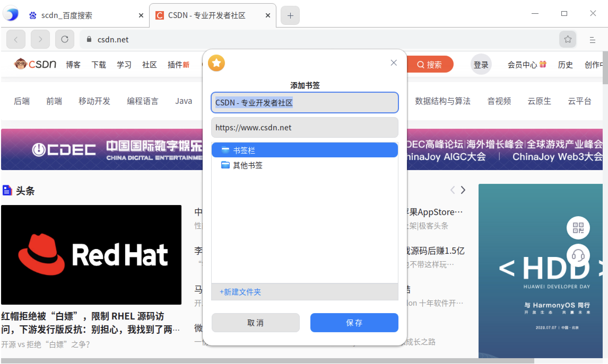This screenshot has width=608, height=364.
Task: Open the 红帽拒绝被"白嫖" article title
Action: (x=90, y=323)
